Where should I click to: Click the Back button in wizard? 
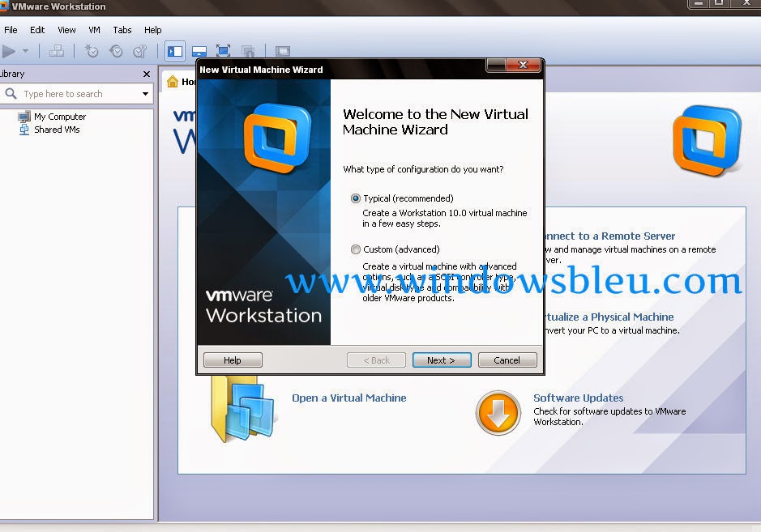(376, 360)
